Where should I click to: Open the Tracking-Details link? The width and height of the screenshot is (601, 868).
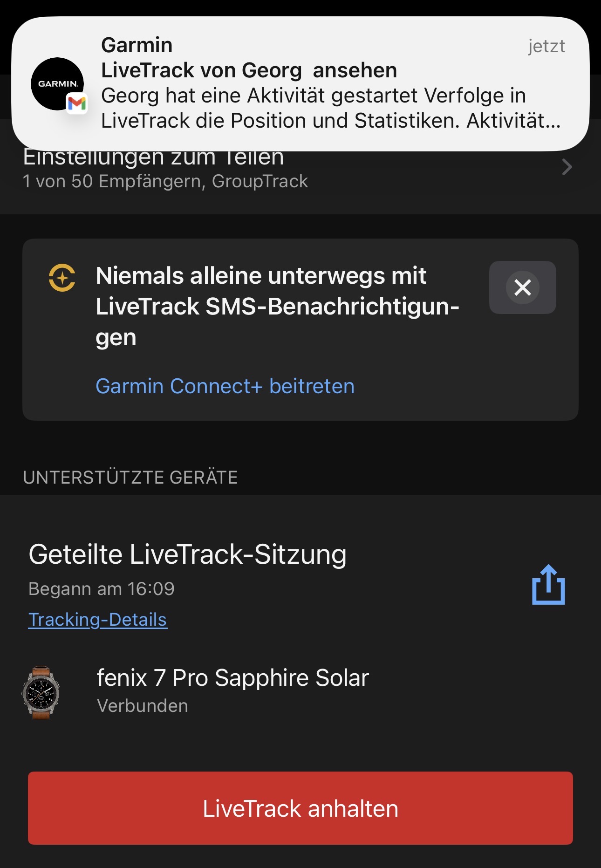point(98,620)
